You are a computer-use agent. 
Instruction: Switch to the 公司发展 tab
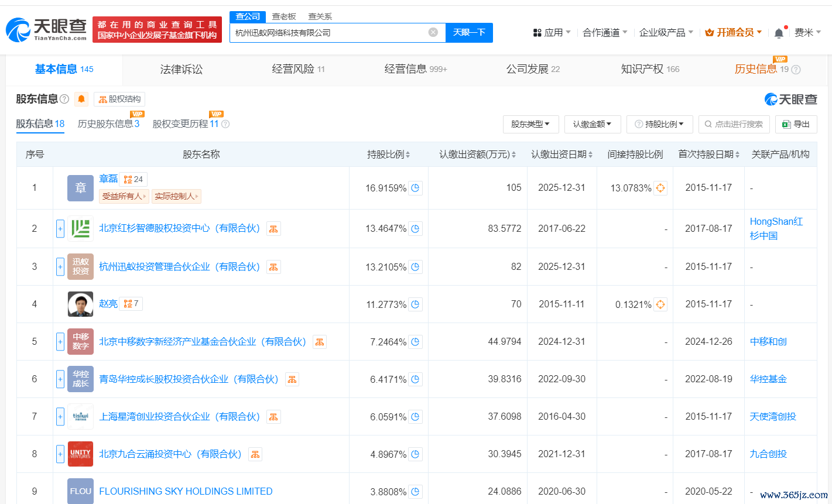pyautogui.click(x=533, y=69)
